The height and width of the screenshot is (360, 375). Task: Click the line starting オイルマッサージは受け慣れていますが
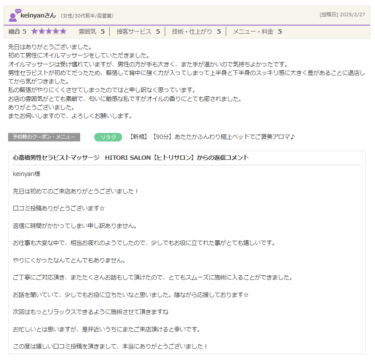(x=148, y=64)
